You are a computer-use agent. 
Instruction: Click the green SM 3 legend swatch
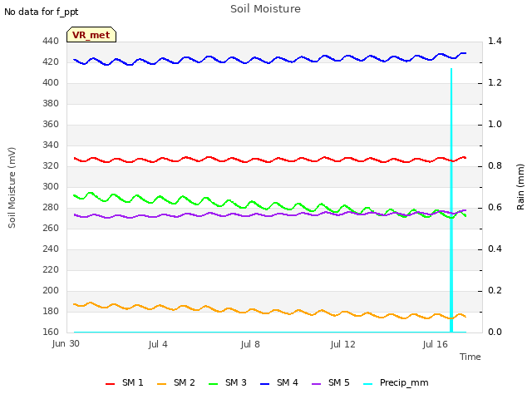tap(214, 384)
